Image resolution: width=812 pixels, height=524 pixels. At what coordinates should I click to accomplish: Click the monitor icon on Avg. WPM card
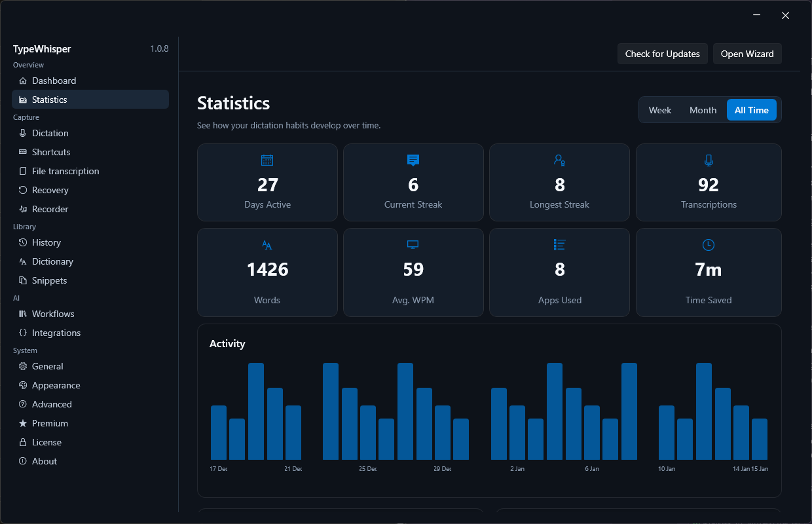(x=413, y=245)
